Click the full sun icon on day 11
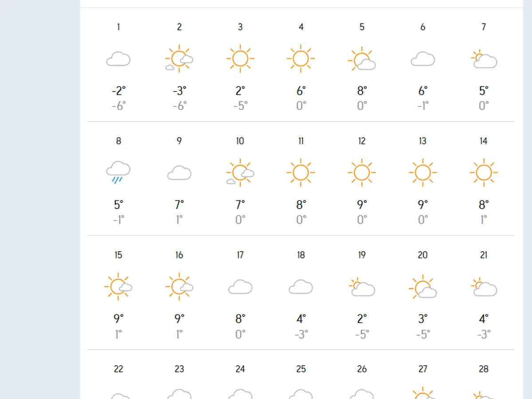532x399 pixels. click(x=301, y=172)
